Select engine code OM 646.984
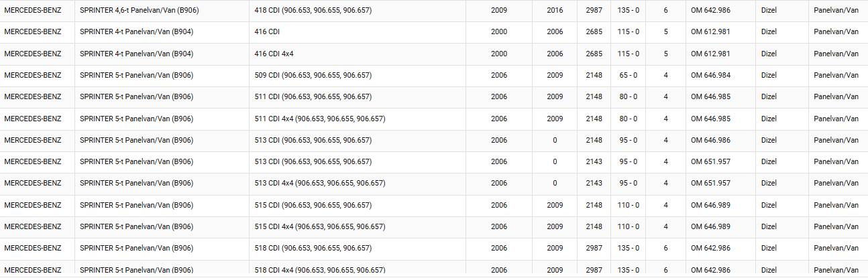 coord(711,76)
